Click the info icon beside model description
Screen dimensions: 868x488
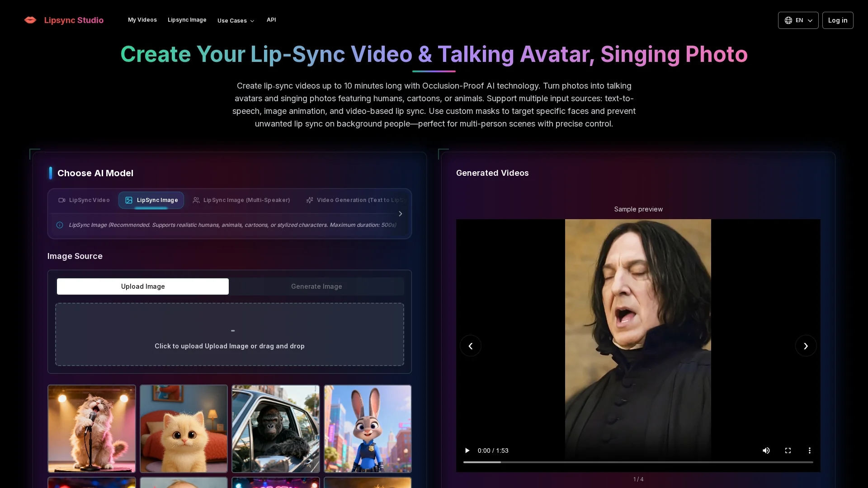(60, 225)
